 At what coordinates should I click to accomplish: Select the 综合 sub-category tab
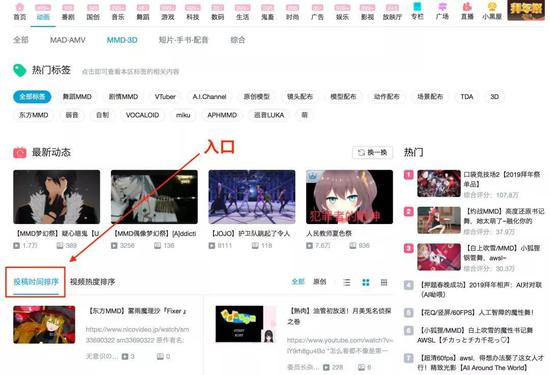[x=237, y=40]
